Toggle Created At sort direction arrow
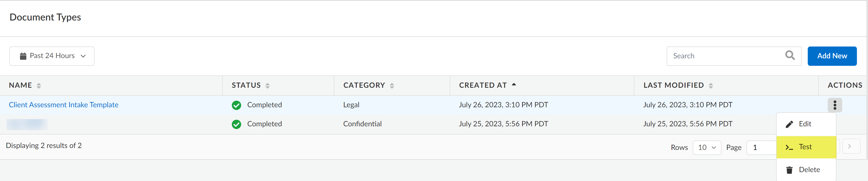 tap(514, 85)
